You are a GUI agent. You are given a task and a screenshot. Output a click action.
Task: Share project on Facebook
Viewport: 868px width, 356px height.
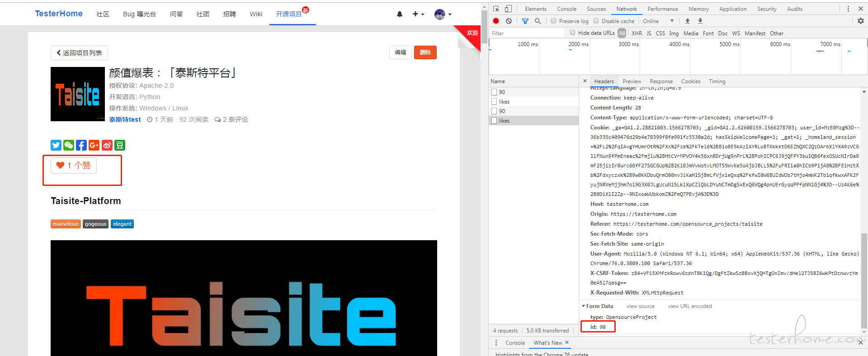[x=81, y=145]
